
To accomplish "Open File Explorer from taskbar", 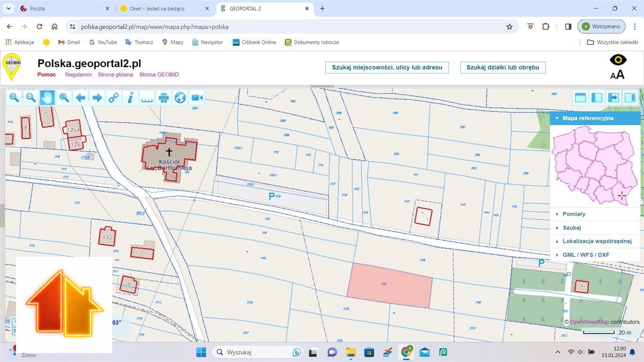I will click(350, 352).
